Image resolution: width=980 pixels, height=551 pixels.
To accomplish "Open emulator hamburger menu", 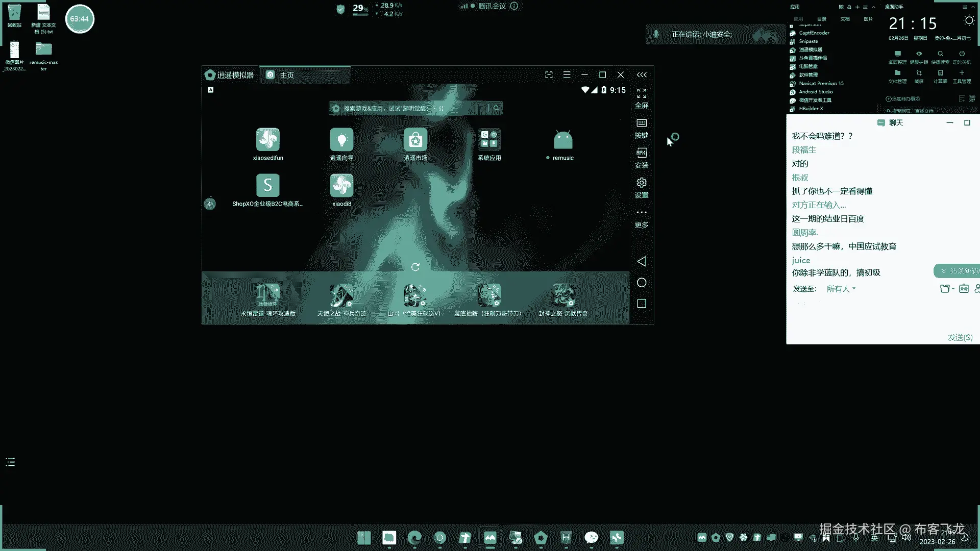I will [x=567, y=75].
